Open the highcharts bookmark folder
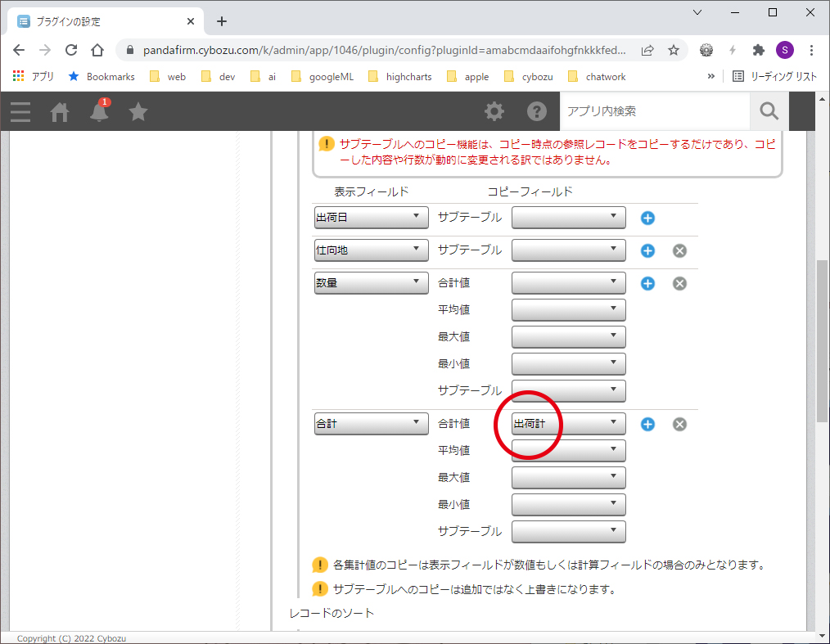This screenshot has height=644, width=830. tap(400, 77)
